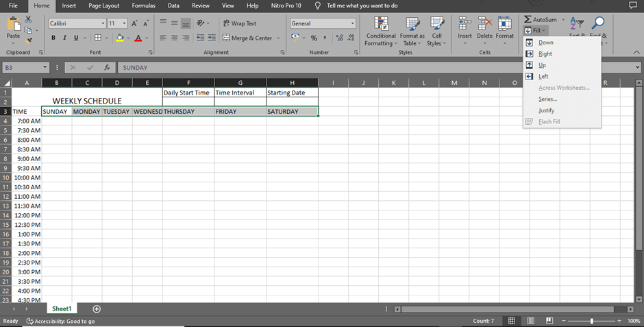This screenshot has width=644, height=327.
Task: Click Merge & Center button
Action: click(247, 38)
